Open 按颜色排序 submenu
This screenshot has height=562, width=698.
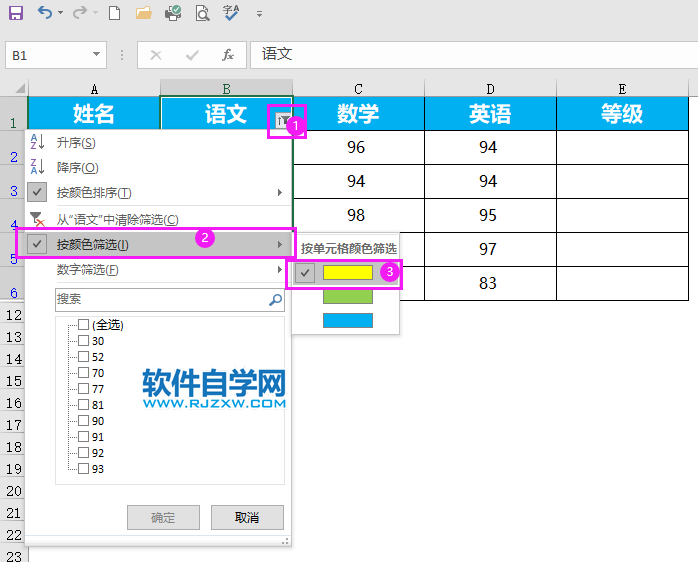pyautogui.click(x=158, y=192)
